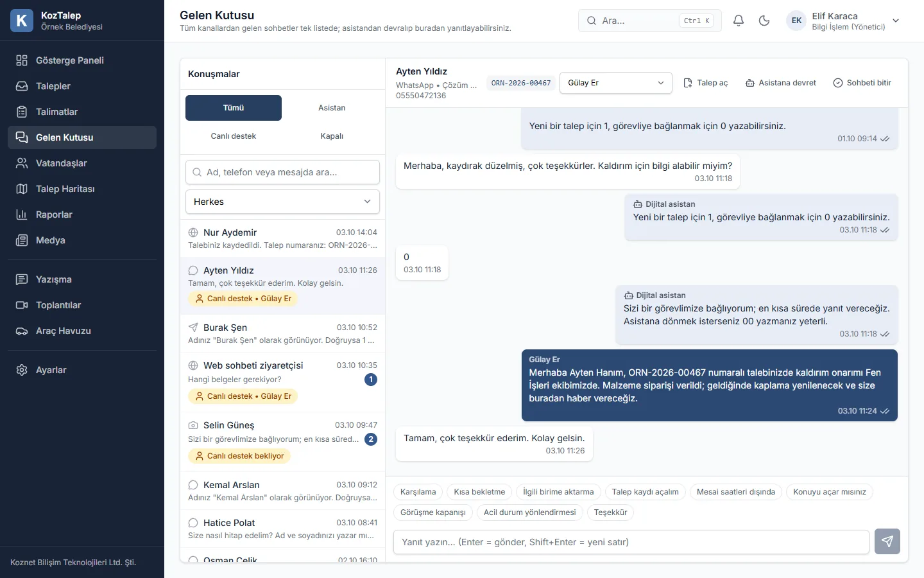Go to Talepler in the sidebar
The height and width of the screenshot is (578, 924).
[82, 86]
